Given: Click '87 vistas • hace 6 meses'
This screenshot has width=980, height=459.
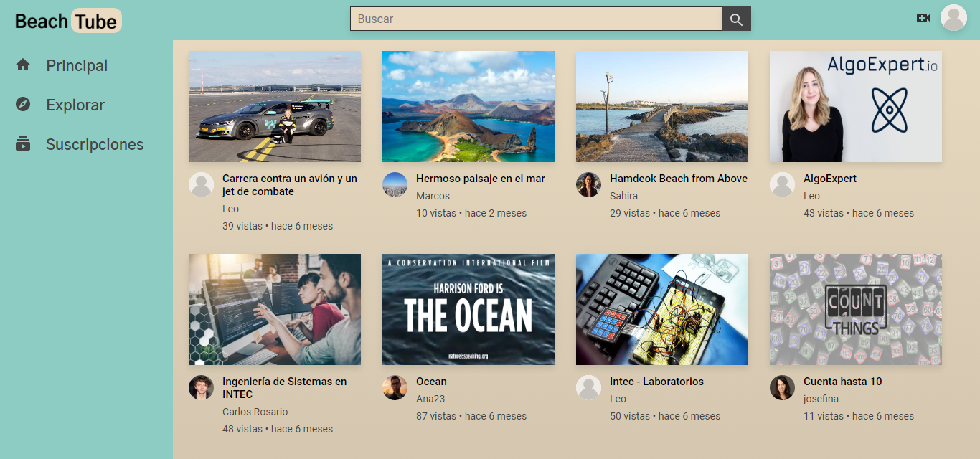Looking at the screenshot, I should coord(471,416).
